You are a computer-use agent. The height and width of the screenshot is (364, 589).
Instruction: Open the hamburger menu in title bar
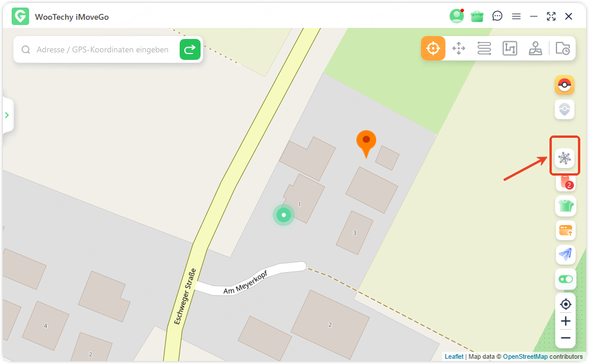click(516, 16)
